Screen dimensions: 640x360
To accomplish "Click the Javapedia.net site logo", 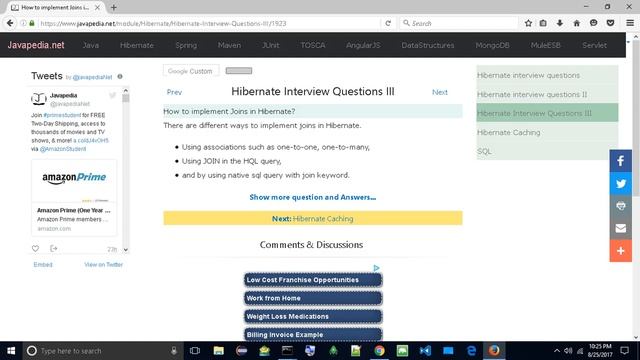I will click(x=36, y=45).
